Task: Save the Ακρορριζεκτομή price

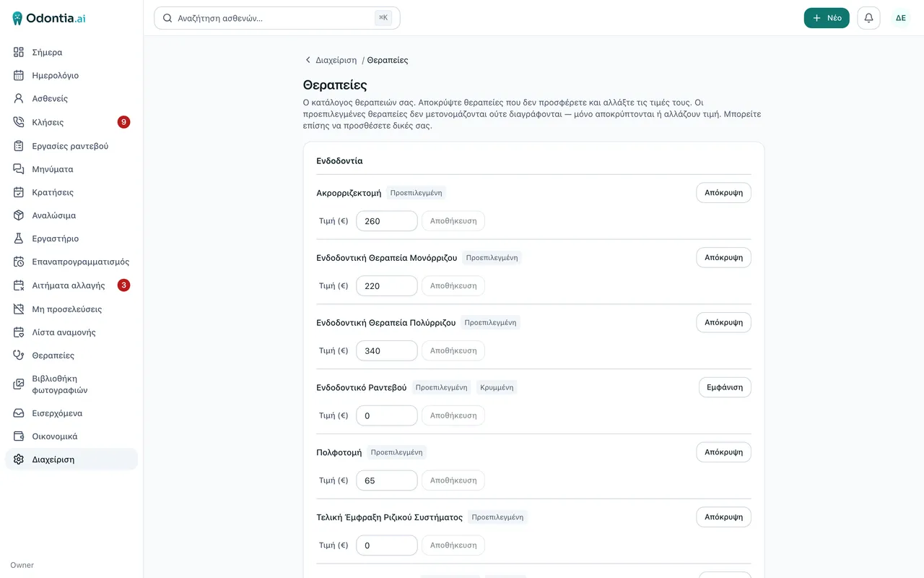Action: tap(453, 221)
